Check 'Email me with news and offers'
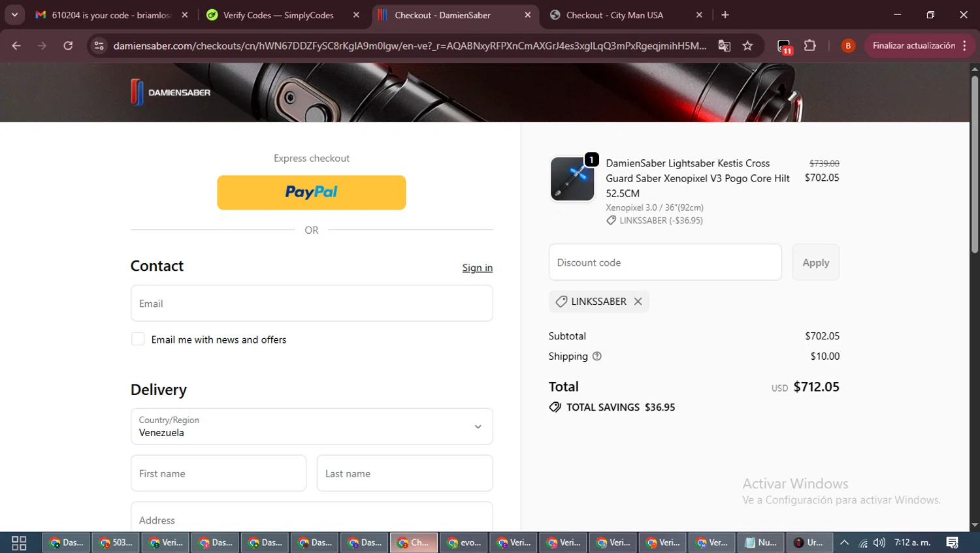 (x=138, y=339)
